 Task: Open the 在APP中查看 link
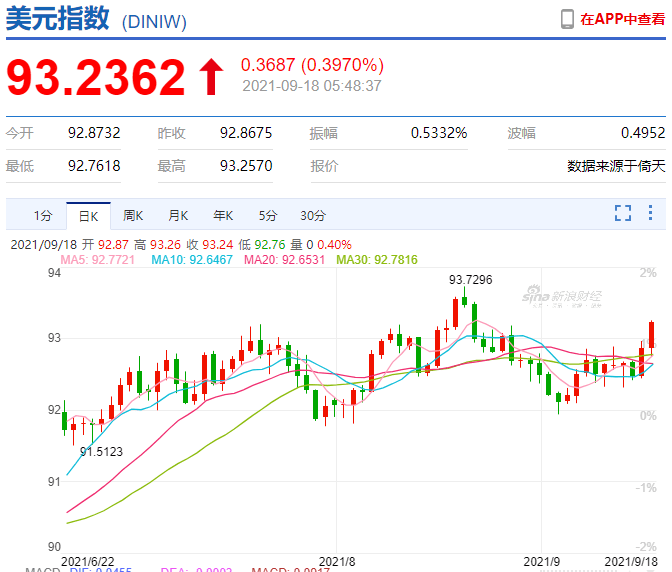(622, 19)
